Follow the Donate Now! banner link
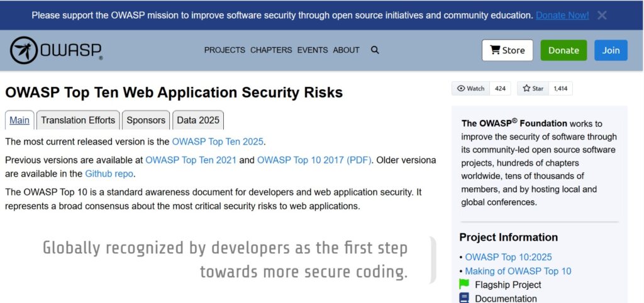The width and height of the screenshot is (644, 303). (x=562, y=15)
